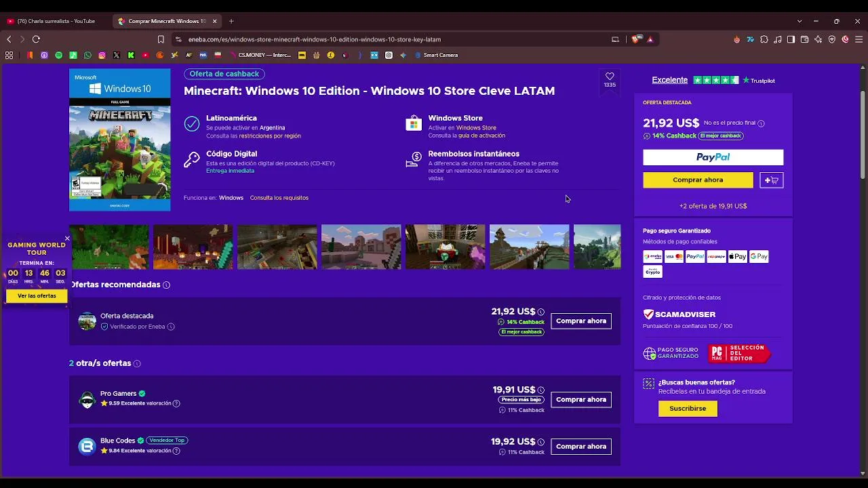Open info icon next to 'Verificado por Eneba'
The width and height of the screenshot is (868, 488).
[x=171, y=327]
